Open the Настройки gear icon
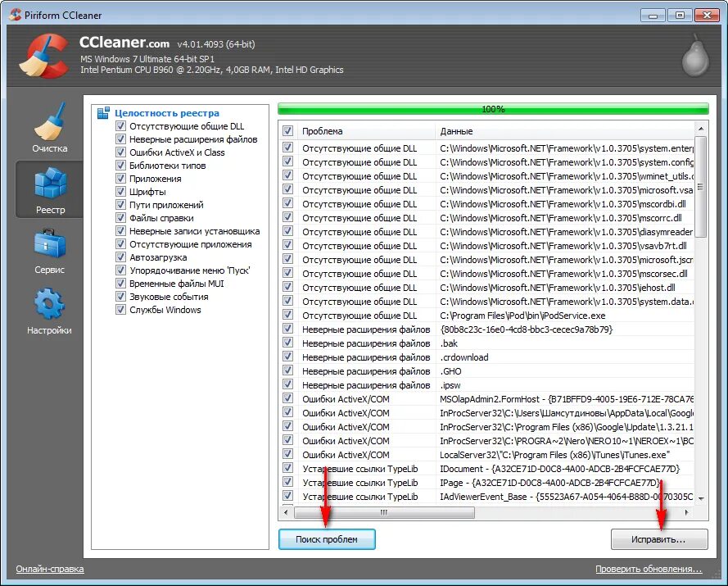Screen dimensions: 728x586 pos(49,303)
